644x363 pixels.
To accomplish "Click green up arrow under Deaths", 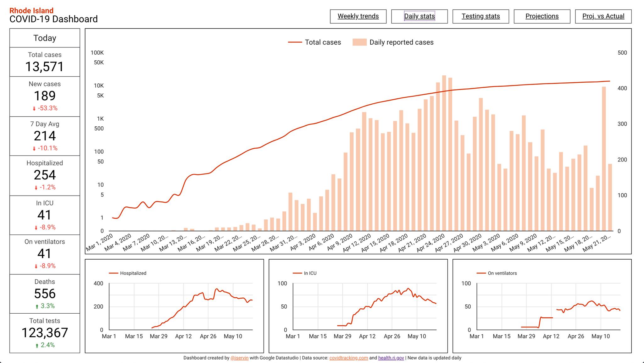I will [37, 306].
